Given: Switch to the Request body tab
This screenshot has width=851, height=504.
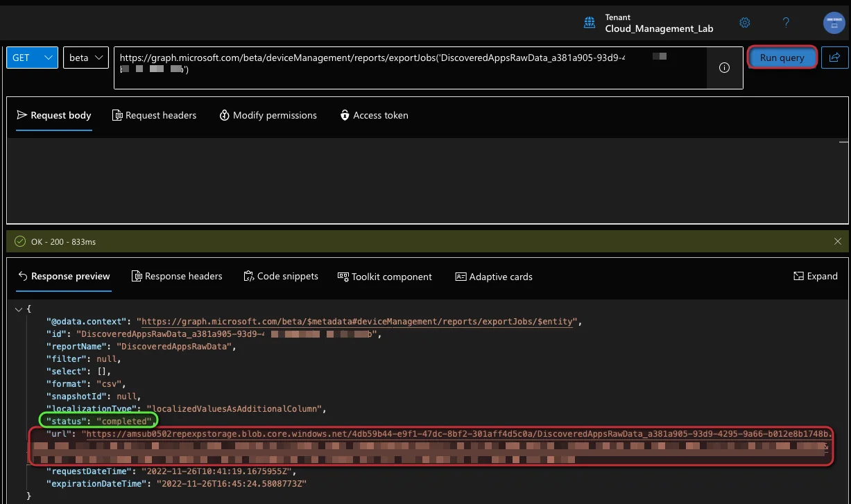Looking at the screenshot, I should click(x=54, y=115).
